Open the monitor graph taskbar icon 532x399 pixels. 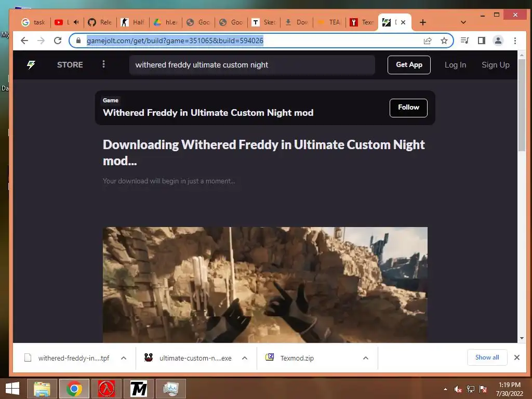tap(170, 389)
